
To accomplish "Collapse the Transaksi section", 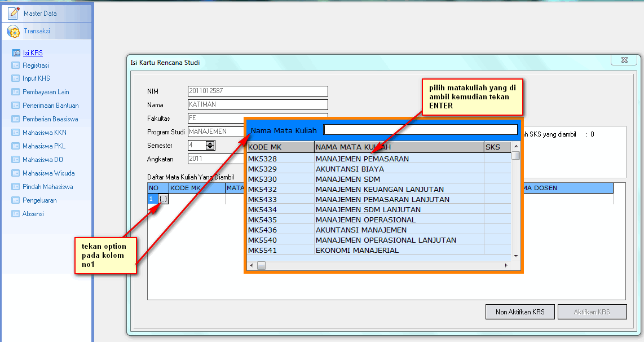I will pyautogui.click(x=46, y=31).
